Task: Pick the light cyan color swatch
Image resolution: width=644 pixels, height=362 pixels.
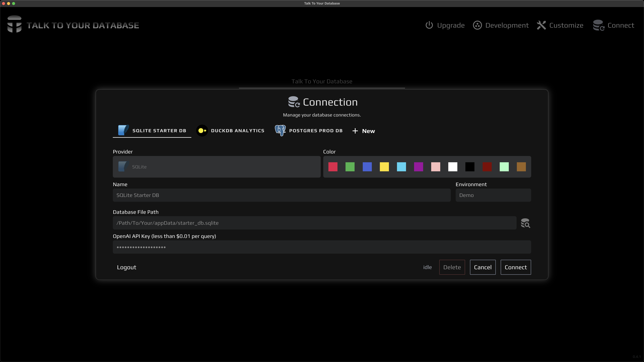Action: [x=401, y=167]
